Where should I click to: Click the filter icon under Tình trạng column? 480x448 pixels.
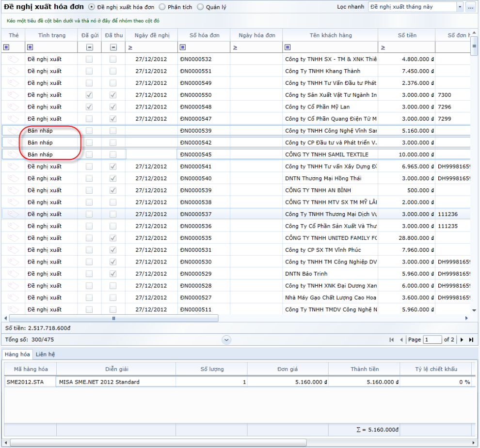30,47
